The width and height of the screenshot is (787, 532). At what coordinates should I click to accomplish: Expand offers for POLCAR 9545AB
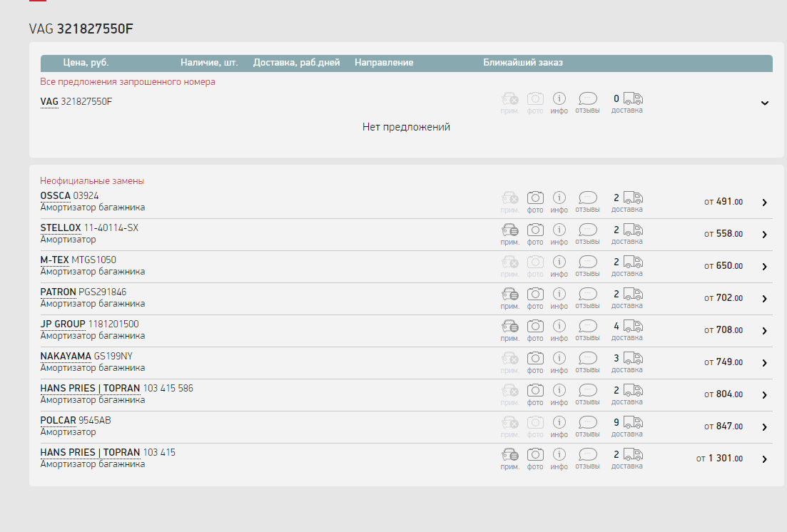pos(764,427)
